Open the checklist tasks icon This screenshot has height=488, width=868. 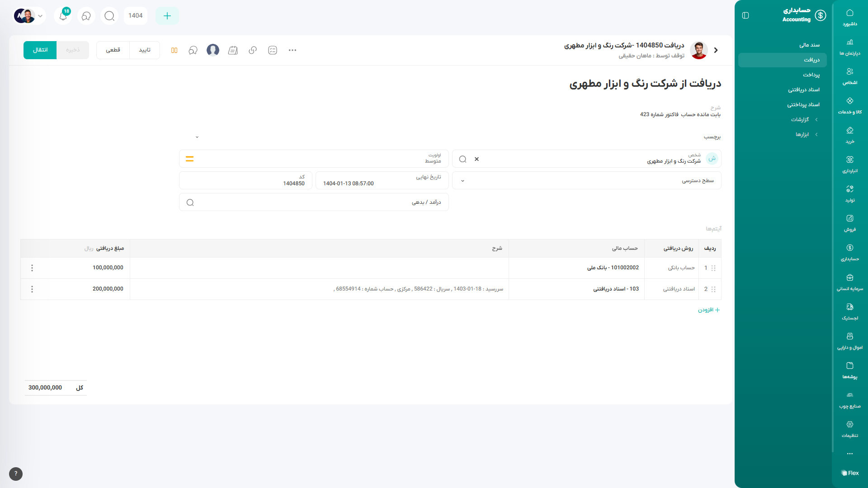(x=273, y=50)
